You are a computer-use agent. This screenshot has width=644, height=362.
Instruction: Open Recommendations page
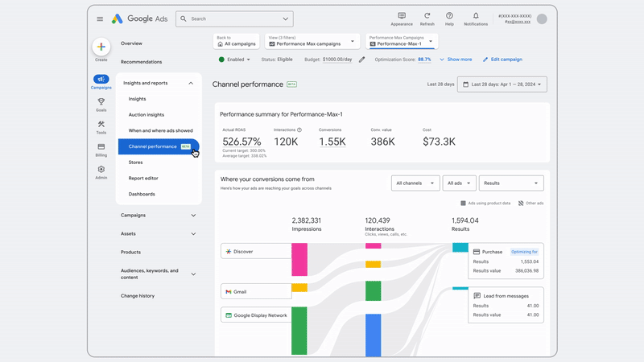point(142,62)
